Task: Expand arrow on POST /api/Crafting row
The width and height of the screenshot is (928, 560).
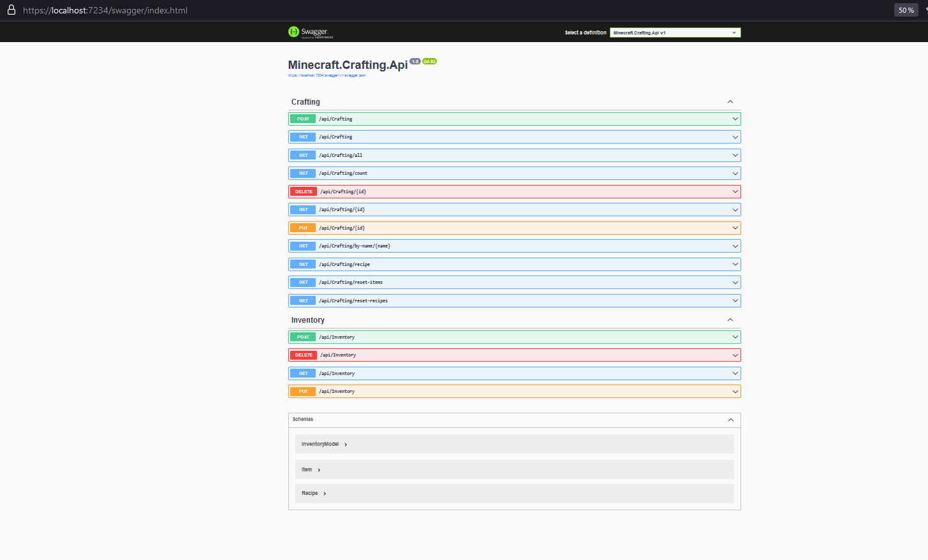Action: click(x=735, y=119)
